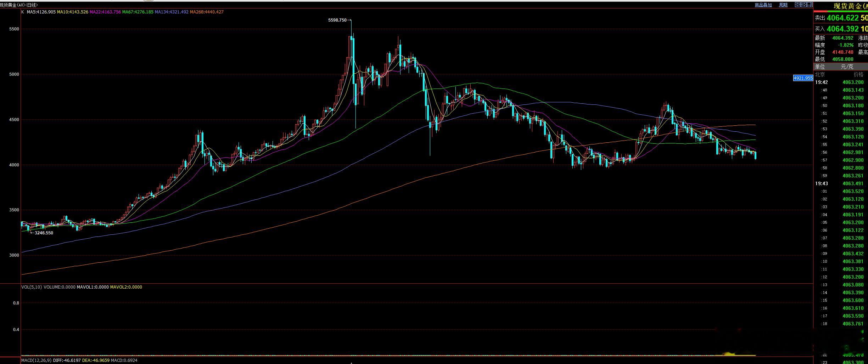Click the 北京 time column header
The width and height of the screenshot is (868, 364).
(x=820, y=74)
